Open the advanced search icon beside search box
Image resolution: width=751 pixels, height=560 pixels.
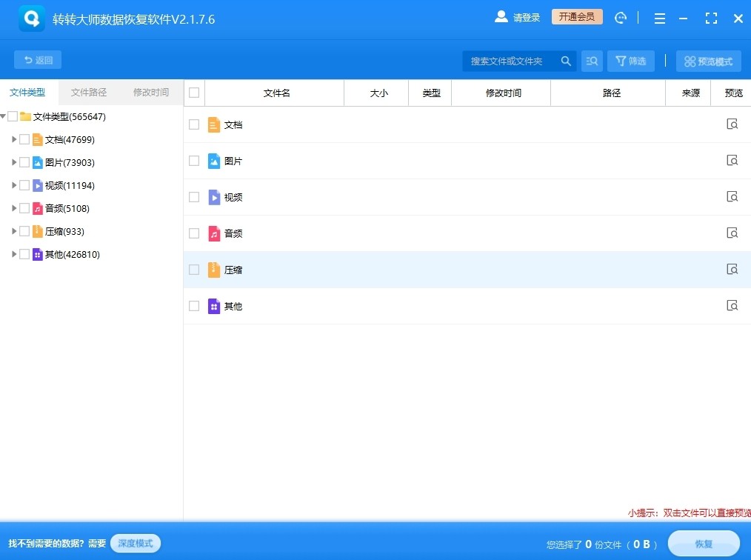click(592, 61)
